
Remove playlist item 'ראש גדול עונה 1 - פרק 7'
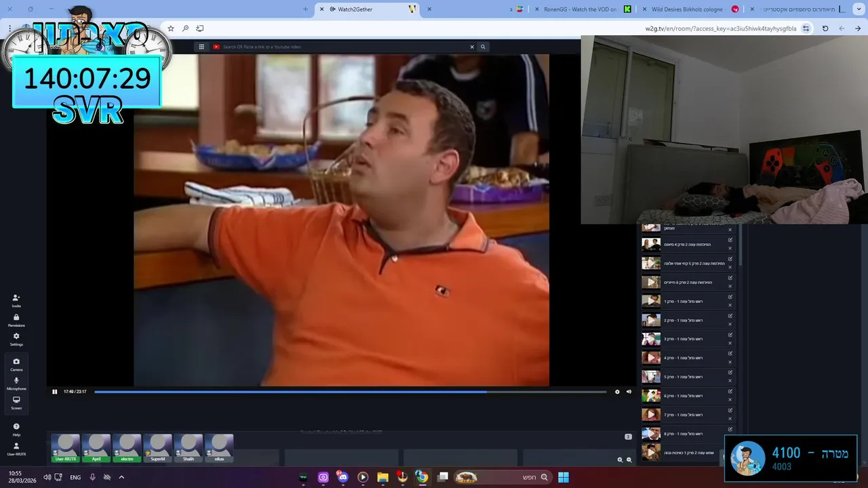coord(730,419)
